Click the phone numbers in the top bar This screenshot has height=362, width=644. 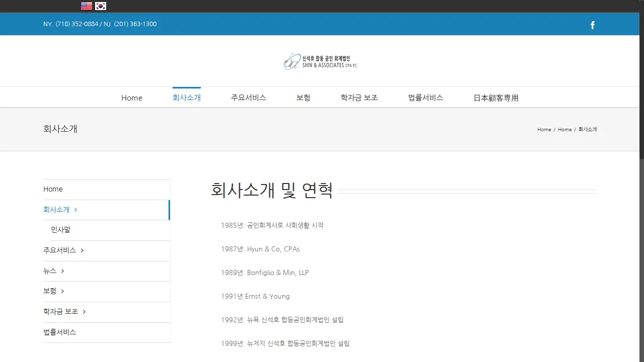point(100,24)
